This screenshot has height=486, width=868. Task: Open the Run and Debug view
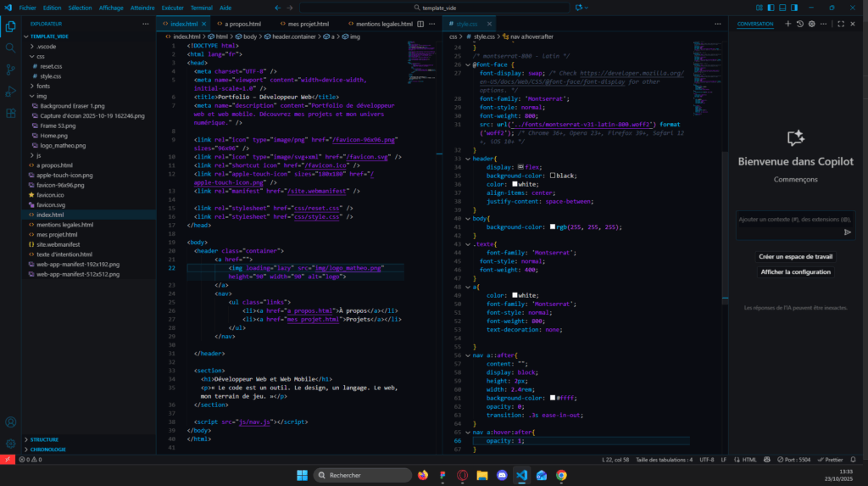coord(10,91)
